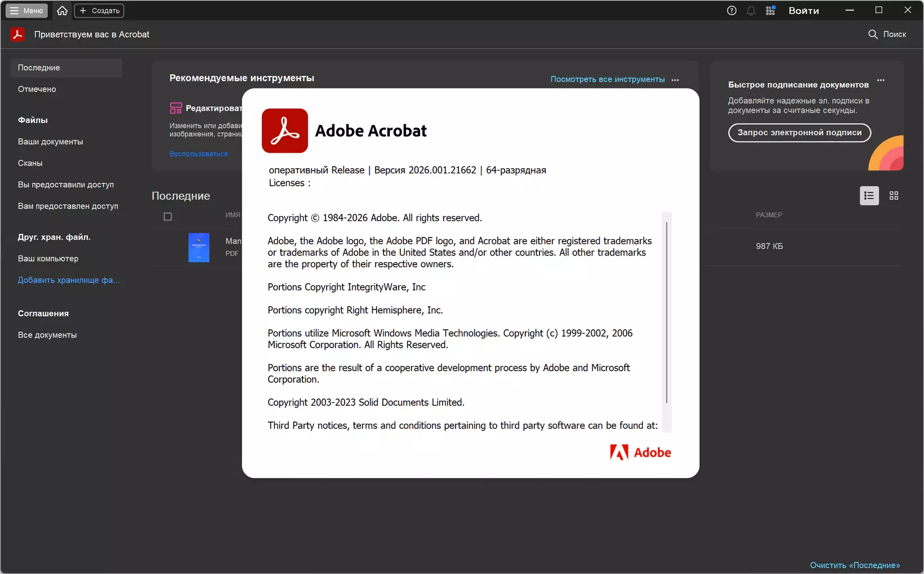Open the apps grid icon
Image resolution: width=924 pixels, height=574 pixels.
[771, 11]
